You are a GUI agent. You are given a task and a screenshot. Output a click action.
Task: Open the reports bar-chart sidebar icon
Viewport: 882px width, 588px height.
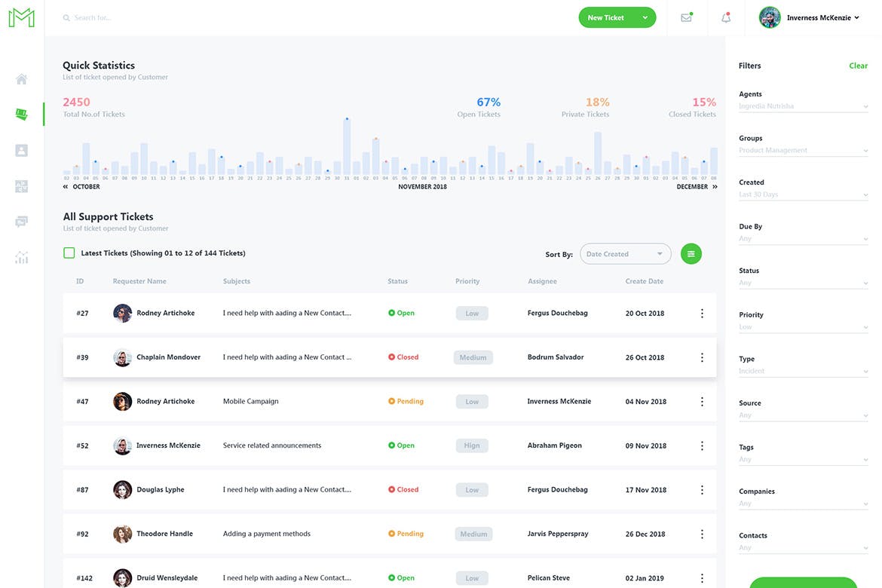pyautogui.click(x=21, y=258)
